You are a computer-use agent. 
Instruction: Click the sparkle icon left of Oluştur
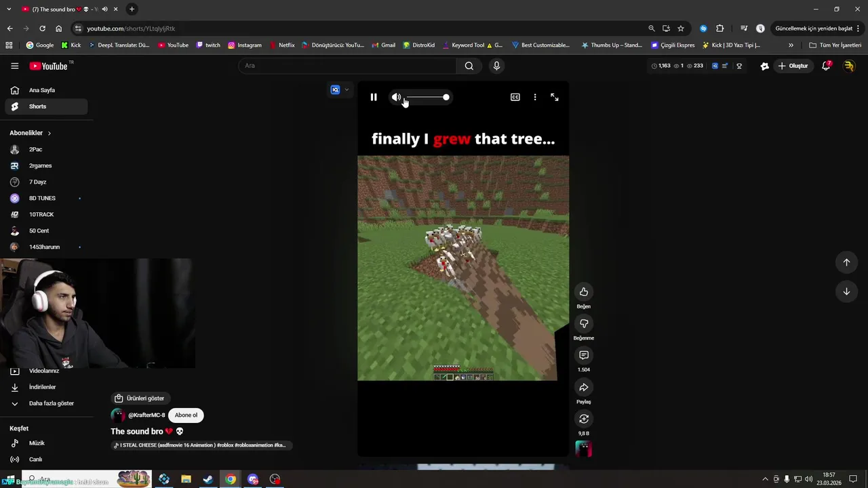pyautogui.click(x=764, y=66)
